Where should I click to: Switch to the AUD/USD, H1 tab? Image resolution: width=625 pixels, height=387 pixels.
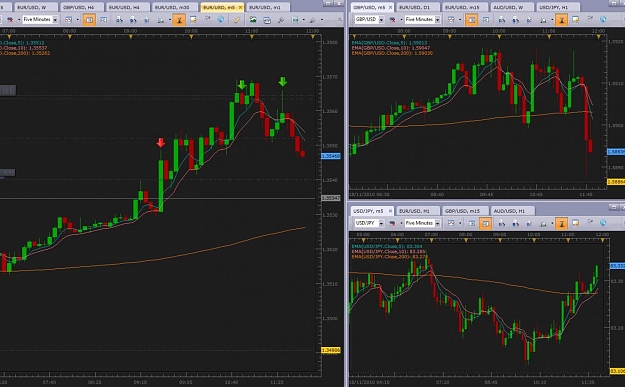[x=513, y=211]
